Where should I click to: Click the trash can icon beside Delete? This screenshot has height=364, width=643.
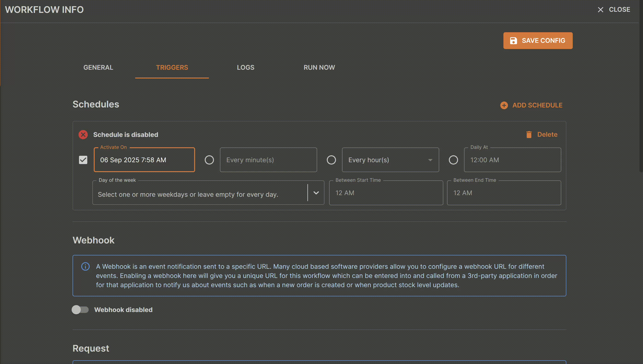pos(529,135)
